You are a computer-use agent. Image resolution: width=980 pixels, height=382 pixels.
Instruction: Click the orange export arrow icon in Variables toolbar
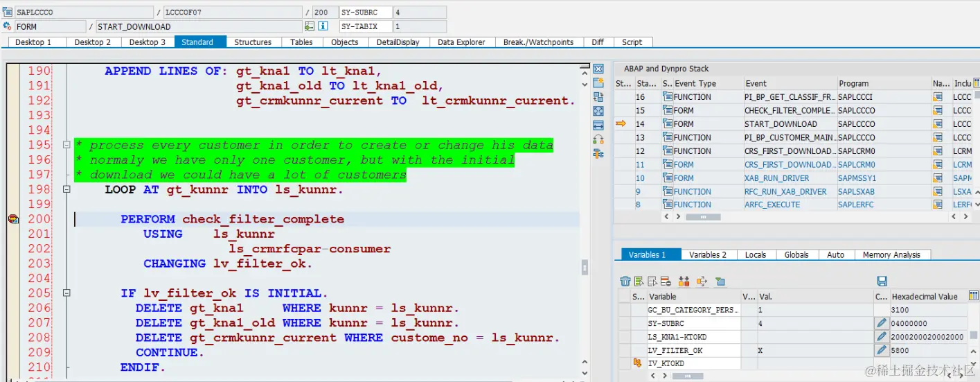pos(702,281)
